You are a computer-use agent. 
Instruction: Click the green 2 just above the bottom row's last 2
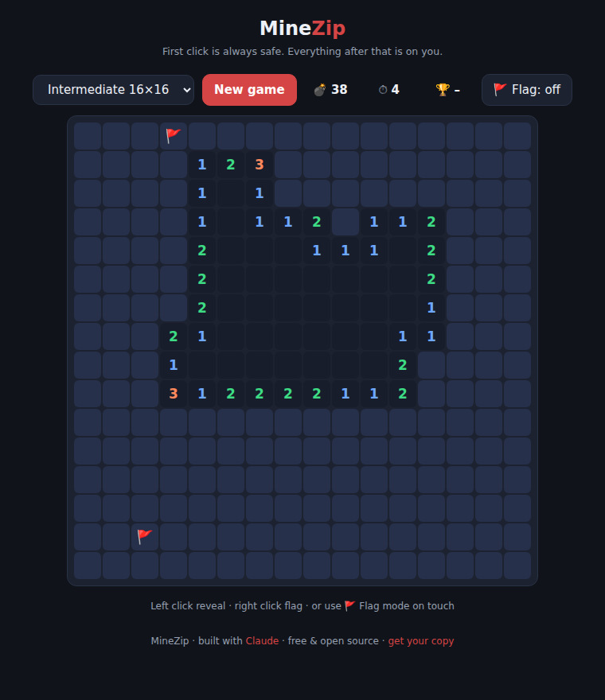[x=403, y=365]
